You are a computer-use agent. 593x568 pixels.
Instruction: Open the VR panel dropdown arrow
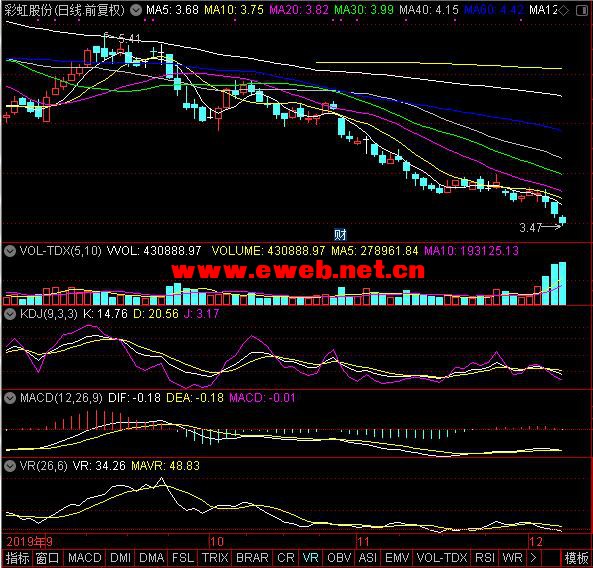point(9,466)
